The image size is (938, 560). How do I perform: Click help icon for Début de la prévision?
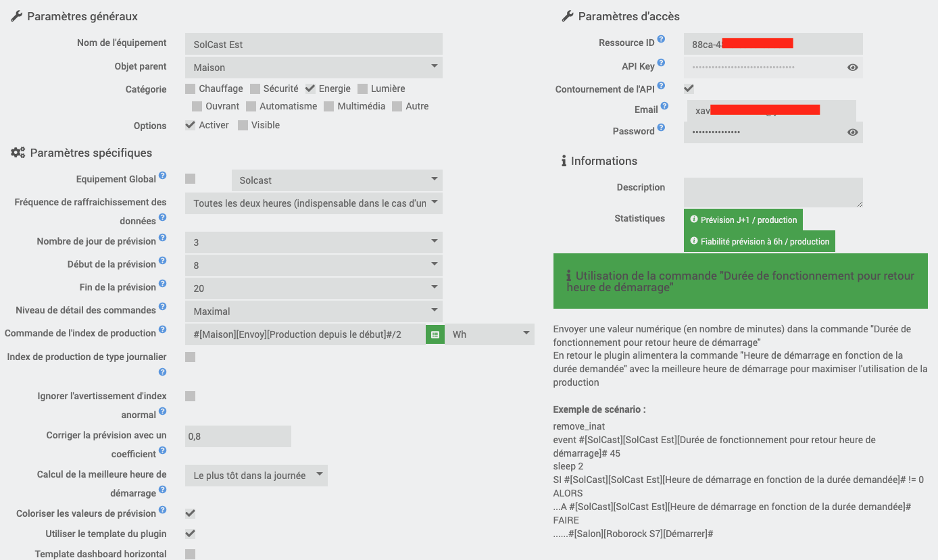(163, 261)
